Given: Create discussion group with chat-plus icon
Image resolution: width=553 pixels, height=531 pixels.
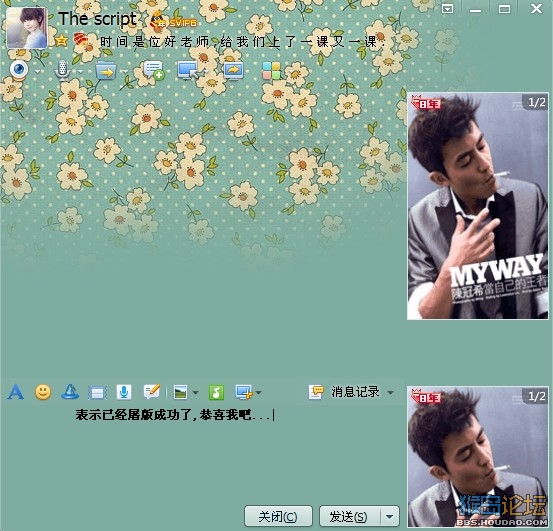Looking at the screenshot, I should coord(153,70).
